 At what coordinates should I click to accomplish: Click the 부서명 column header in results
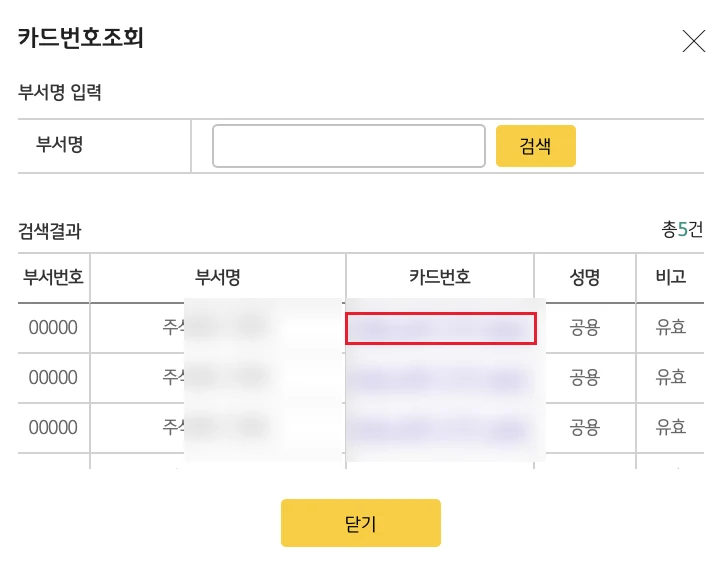point(217,277)
